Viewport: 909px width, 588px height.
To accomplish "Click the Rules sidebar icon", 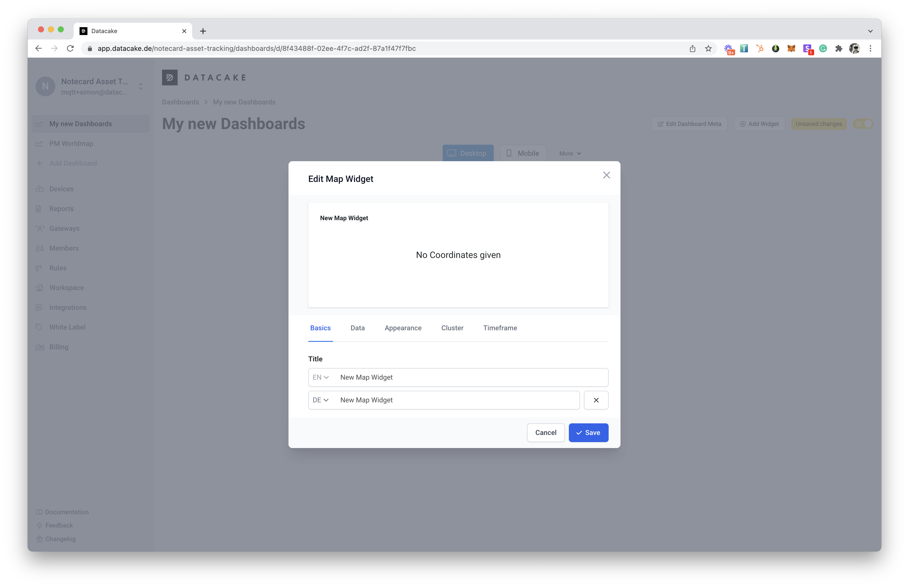I will click(x=39, y=268).
